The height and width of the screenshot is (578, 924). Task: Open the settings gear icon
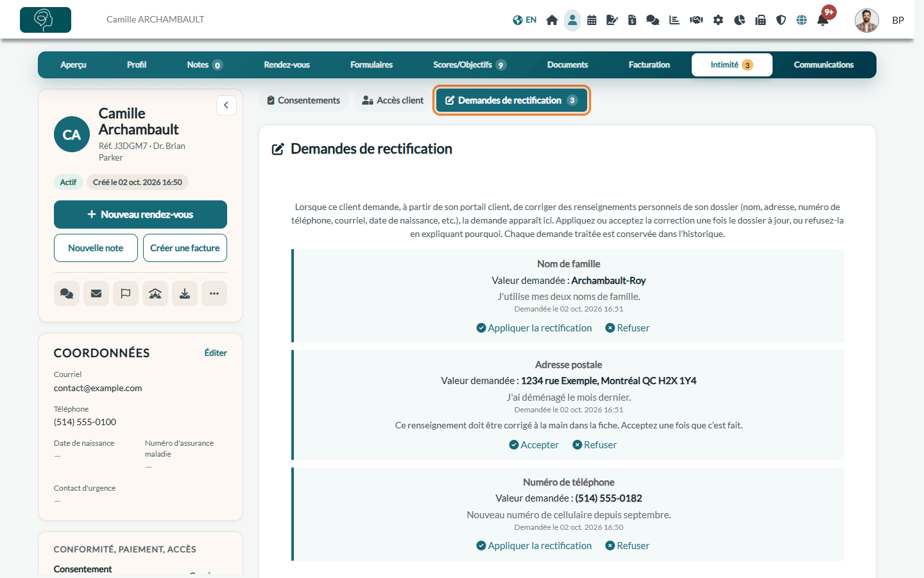718,20
